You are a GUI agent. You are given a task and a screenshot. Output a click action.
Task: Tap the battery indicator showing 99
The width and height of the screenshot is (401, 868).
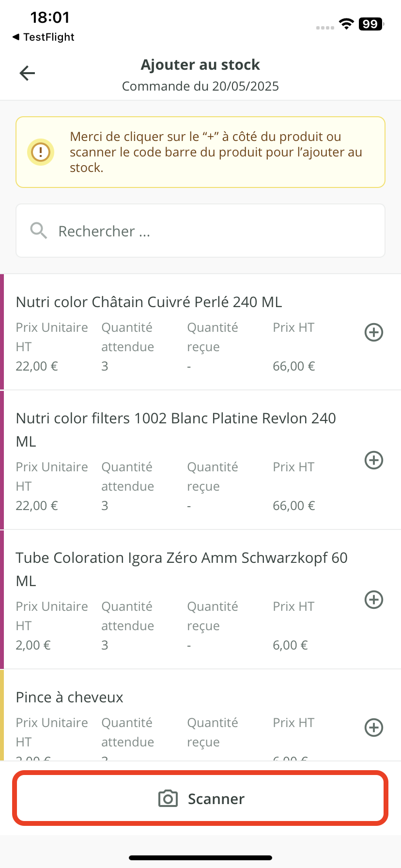371,24
